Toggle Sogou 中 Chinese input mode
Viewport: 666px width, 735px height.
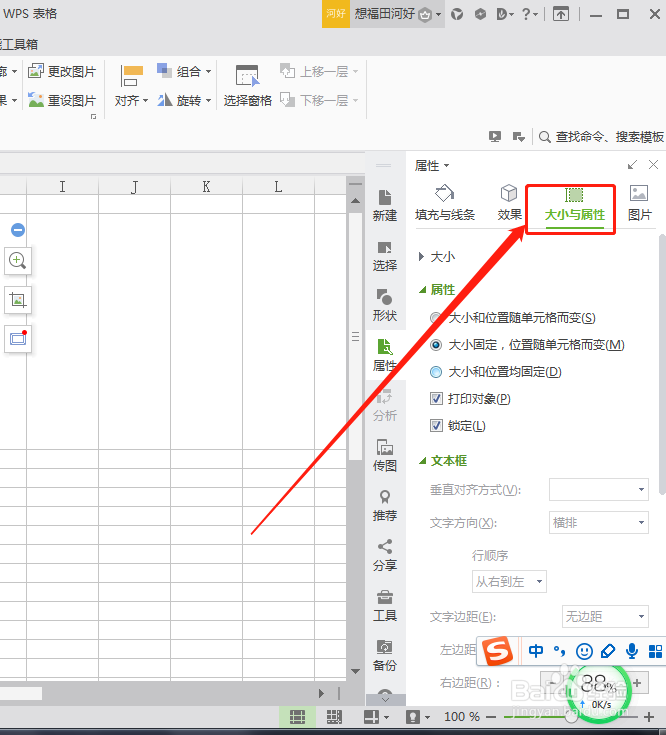[536, 651]
